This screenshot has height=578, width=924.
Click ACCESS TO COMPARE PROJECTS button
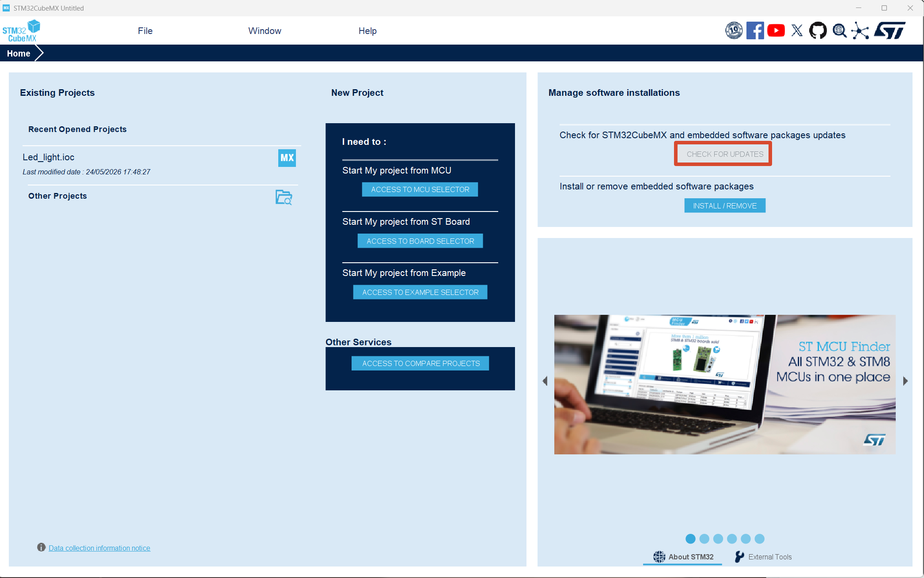click(420, 363)
